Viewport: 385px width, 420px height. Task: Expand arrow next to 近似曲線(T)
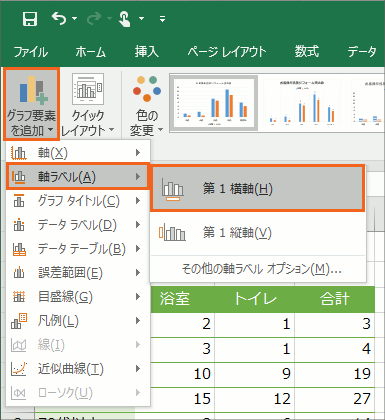pyautogui.click(x=138, y=369)
